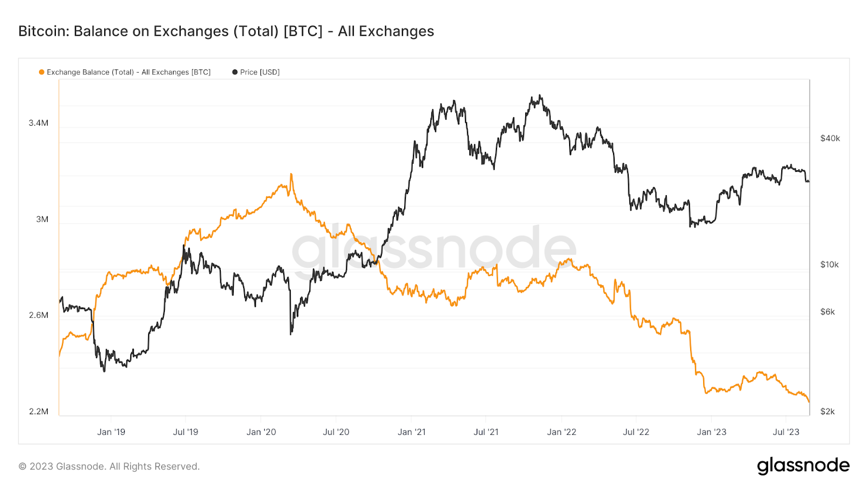
Task: Click the Price [USD] legend label
Action: point(260,72)
